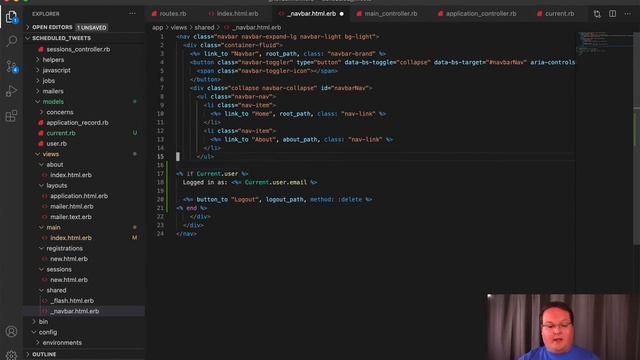Screen dimensions: 640x360
Task: Expand the concerns folder
Action: click(60, 112)
